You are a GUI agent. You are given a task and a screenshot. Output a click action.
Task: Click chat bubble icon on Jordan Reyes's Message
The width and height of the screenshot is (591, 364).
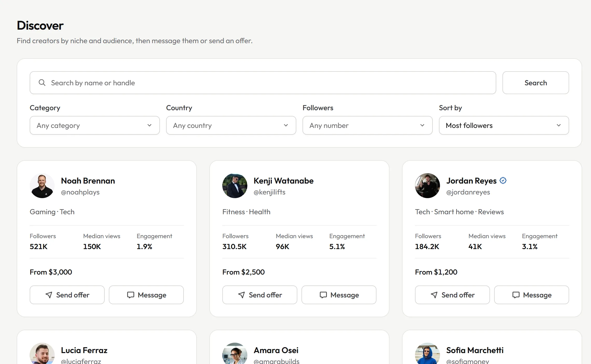pyautogui.click(x=516, y=295)
